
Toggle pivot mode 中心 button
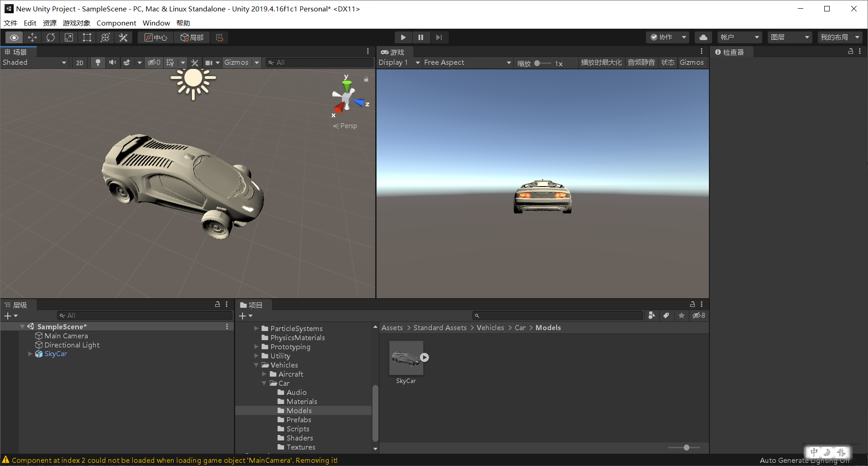pos(156,37)
